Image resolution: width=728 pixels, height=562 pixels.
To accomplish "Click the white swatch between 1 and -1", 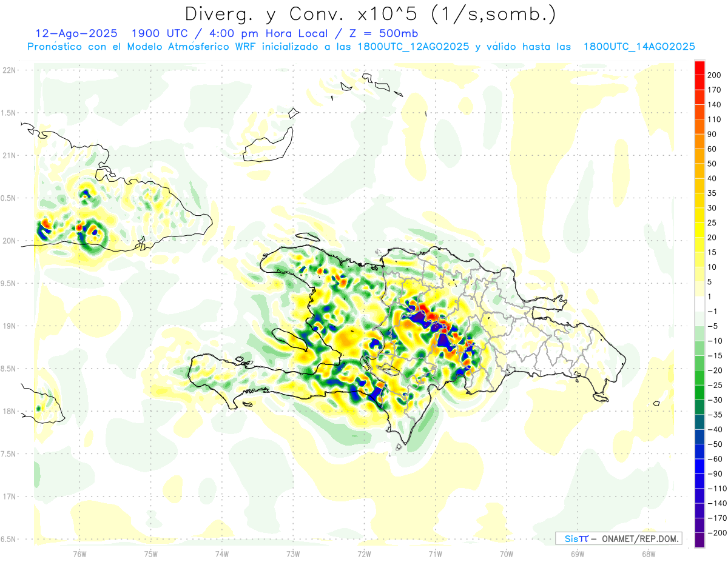I will [699, 304].
